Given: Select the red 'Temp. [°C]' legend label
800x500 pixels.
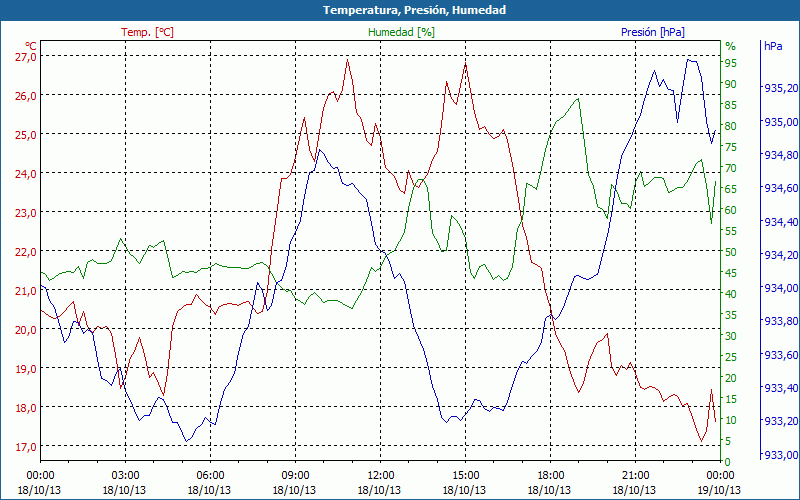Looking at the screenshot, I should pos(147,32).
